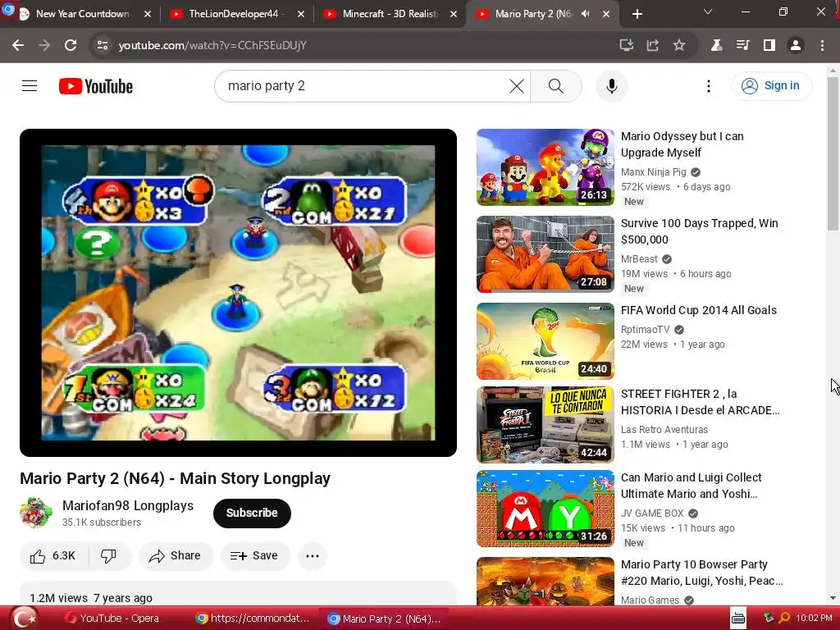Click the Sign in button
The height and width of the screenshot is (630, 840).
[x=771, y=85]
